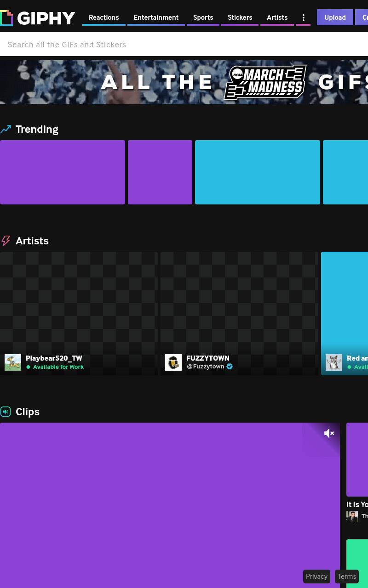Click the Playbear520_TW name
Viewport: 368px width, 588px height.
[x=54, y=358]
